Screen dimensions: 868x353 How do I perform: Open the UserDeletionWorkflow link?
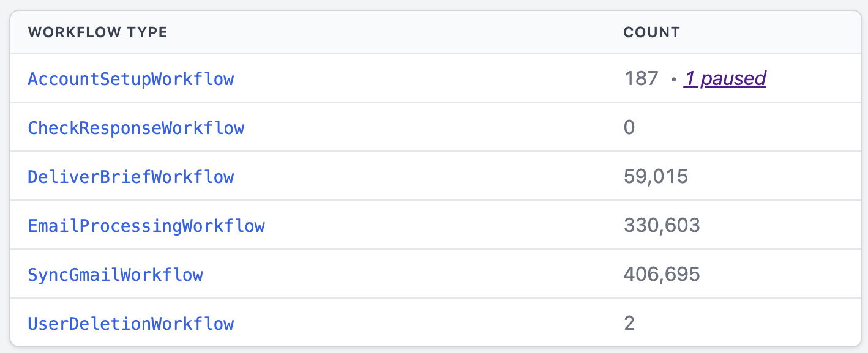point(130,323)
